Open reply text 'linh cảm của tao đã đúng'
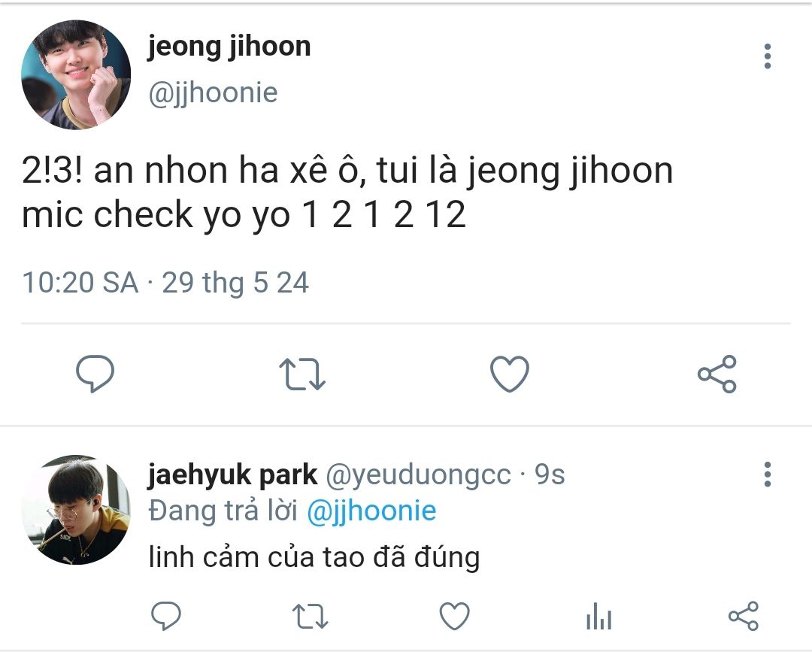Screen dimensions: 812x658 pyautogui.click(x=314, y=557)
